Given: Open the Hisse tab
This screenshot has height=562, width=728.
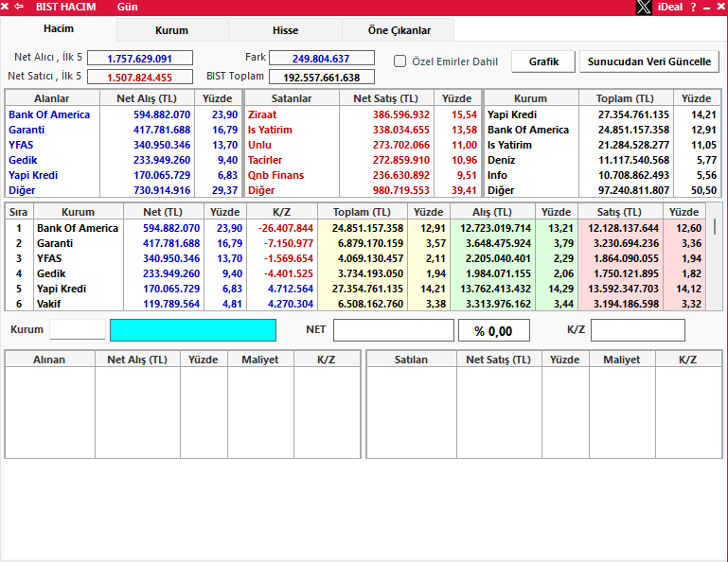Looking at the screenshot, I should click(285, 30).
